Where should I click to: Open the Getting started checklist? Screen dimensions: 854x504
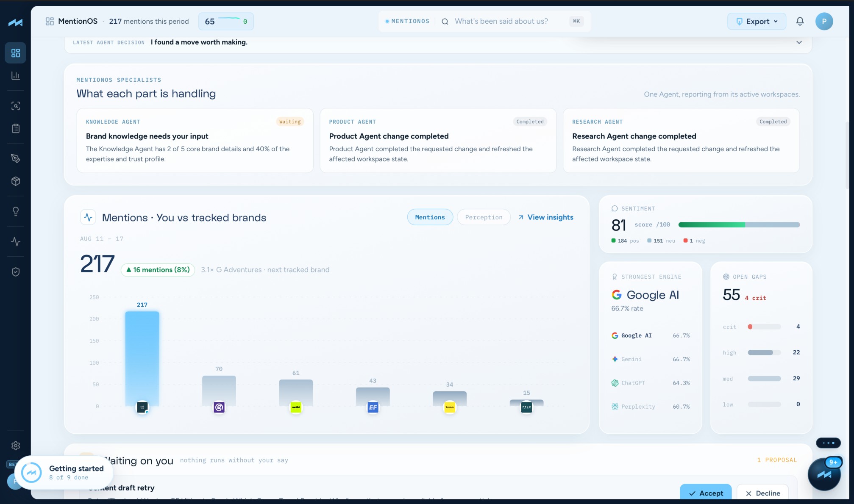tap(64, 473)
